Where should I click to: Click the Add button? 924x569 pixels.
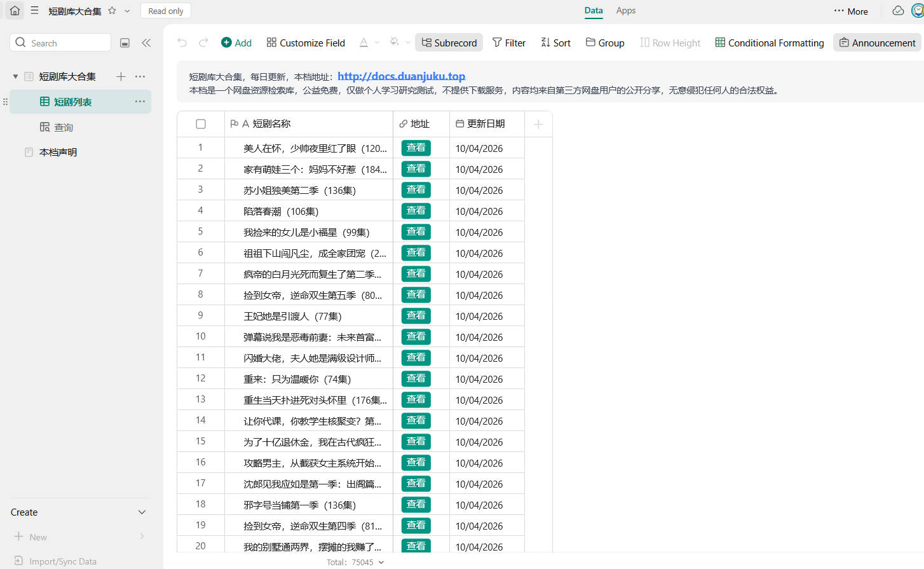pyautogui.click(x=236, y=43)
